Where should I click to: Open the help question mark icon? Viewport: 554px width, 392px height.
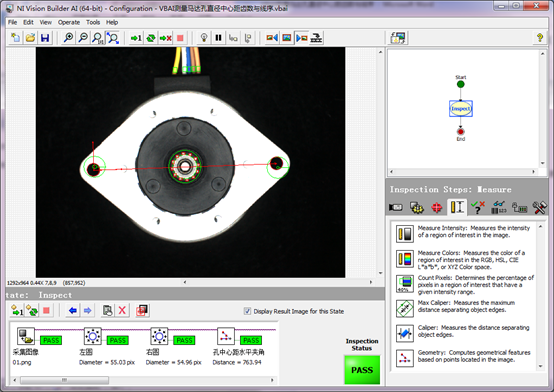[x=540, y=37]
